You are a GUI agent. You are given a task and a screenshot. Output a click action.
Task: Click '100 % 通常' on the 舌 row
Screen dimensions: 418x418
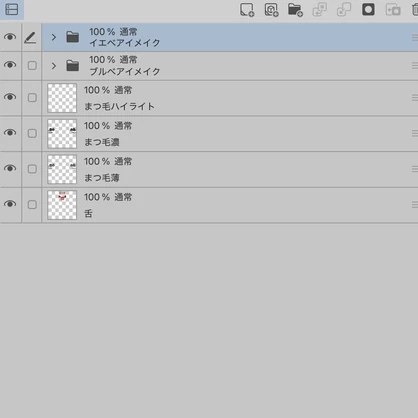[108, 197]
